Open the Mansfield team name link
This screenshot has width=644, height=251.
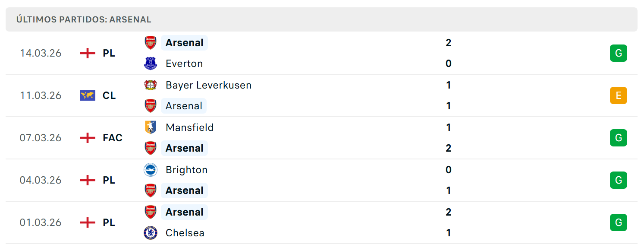pos(189,127)
